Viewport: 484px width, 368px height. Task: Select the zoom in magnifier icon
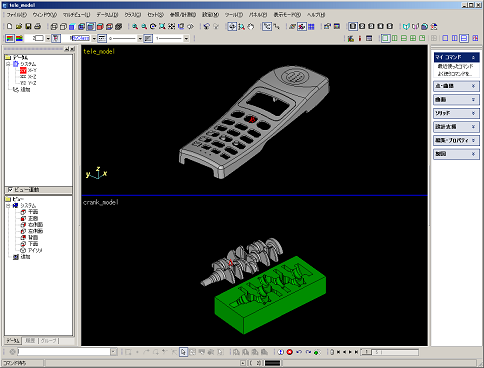coord(135,26)
